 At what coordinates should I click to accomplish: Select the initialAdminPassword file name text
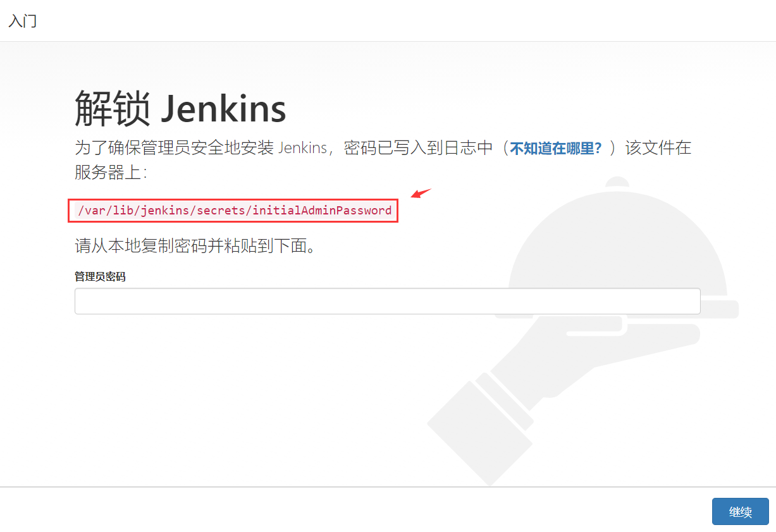click(x=322, y=211)
